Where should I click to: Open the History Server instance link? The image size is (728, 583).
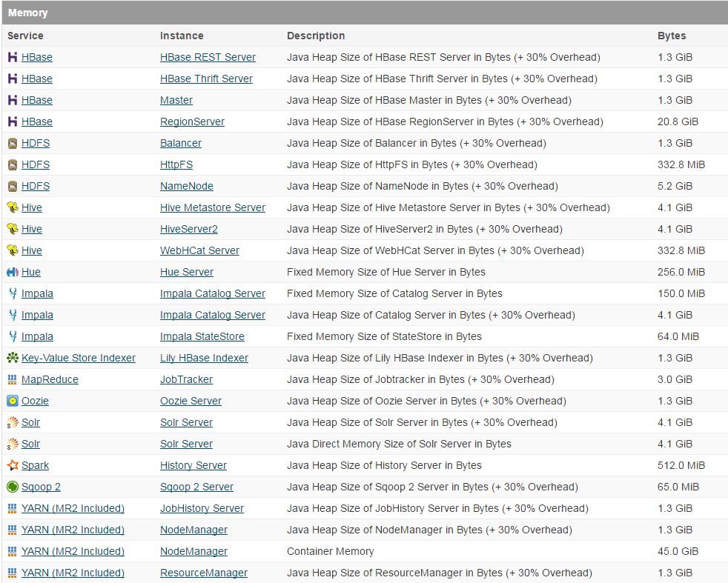(x=193, y=465)
